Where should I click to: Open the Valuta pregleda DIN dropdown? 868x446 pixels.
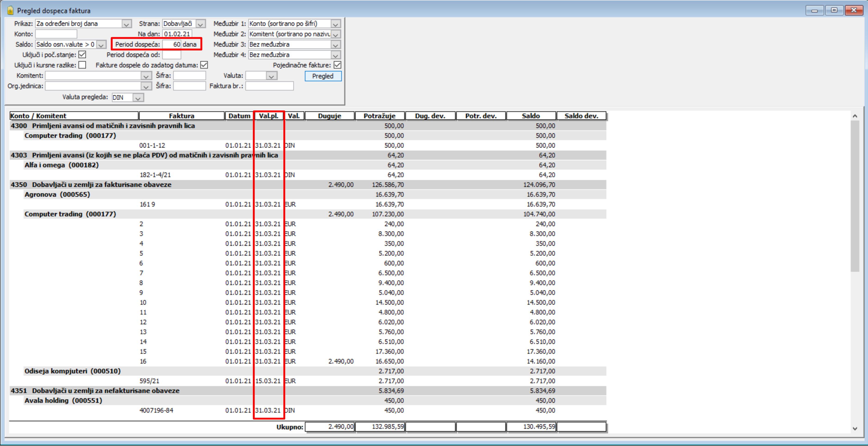[137, 98]
